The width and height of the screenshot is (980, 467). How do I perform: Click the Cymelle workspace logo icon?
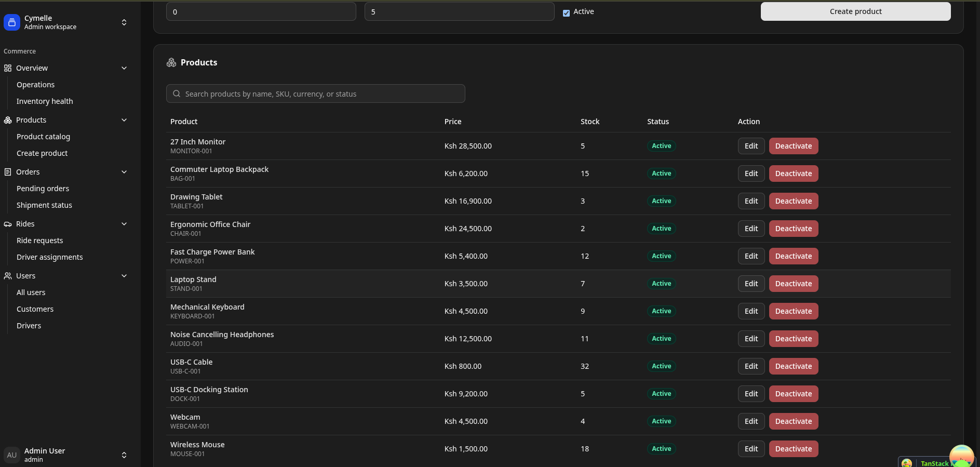[x=12, y=22]
